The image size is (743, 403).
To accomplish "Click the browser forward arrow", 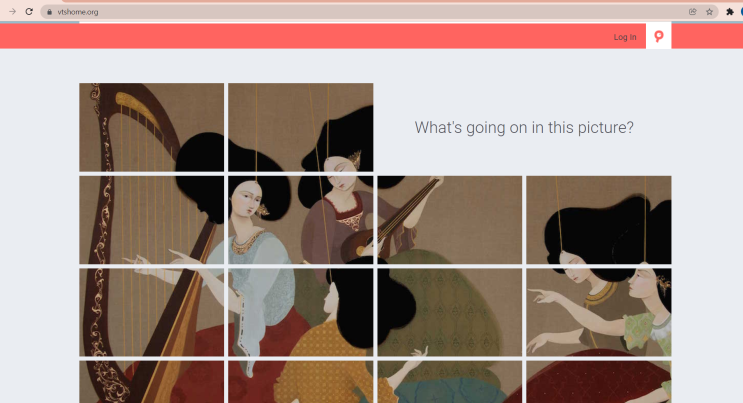I will pyautogui.click(x=12, y=11).
